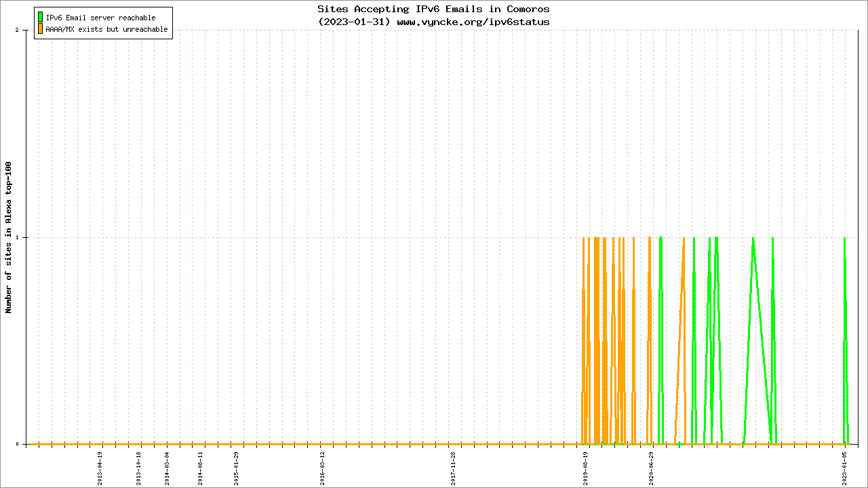Click the y-axis label 'Number of sites in Alexa top-100'

[9, 237]
